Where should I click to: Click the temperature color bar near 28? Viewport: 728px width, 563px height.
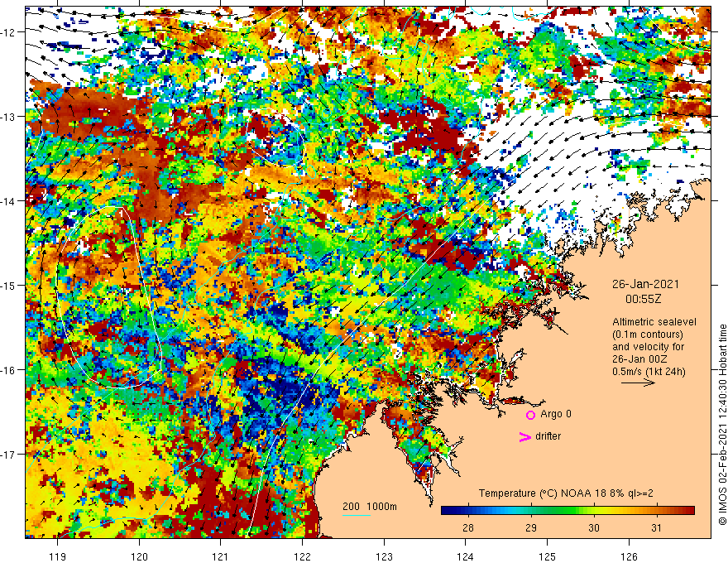(468, 510)
